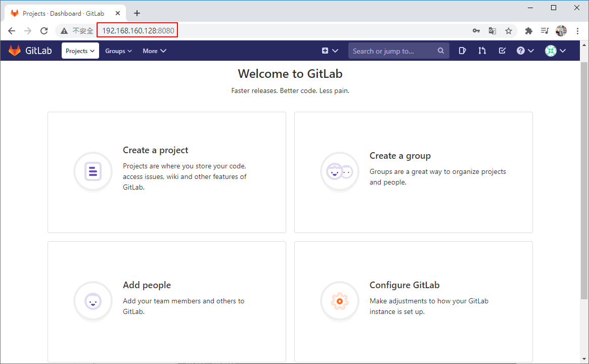Image resolution: width=589 pixels, height=364 pixels.
Task: Open the Help question mark menu
Action: pyautogui.click(x=525, y=51)
